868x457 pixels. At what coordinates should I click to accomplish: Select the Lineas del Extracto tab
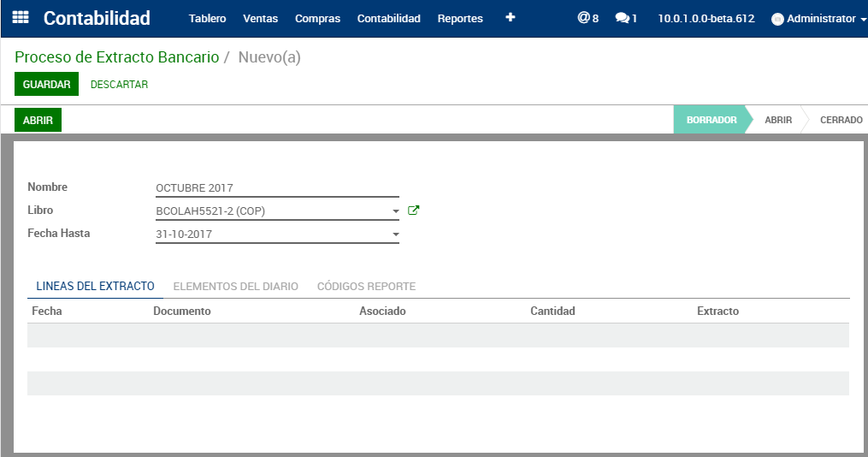coord(95,287)
